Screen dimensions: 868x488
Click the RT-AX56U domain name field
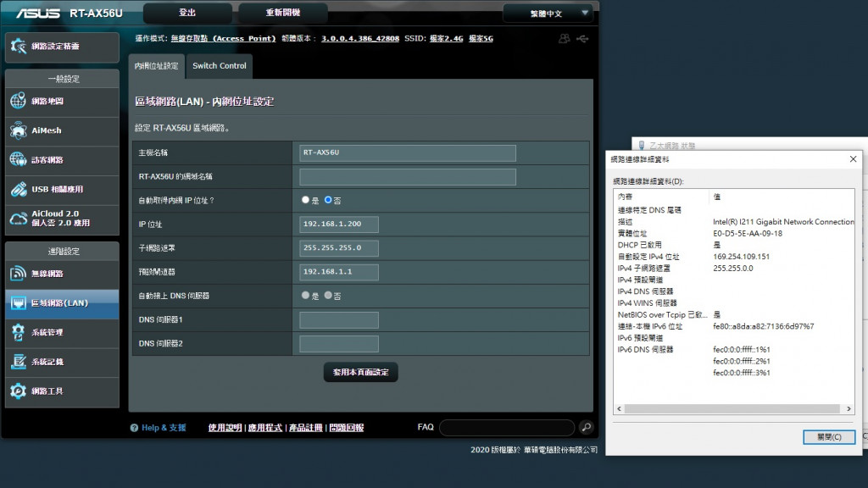click(408, 176)
